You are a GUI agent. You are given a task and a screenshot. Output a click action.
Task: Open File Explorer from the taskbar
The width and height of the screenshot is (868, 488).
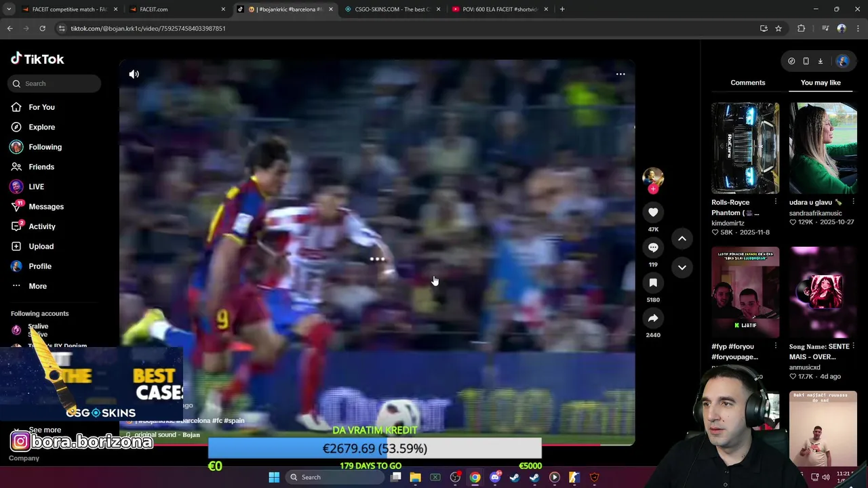[415, 477]
